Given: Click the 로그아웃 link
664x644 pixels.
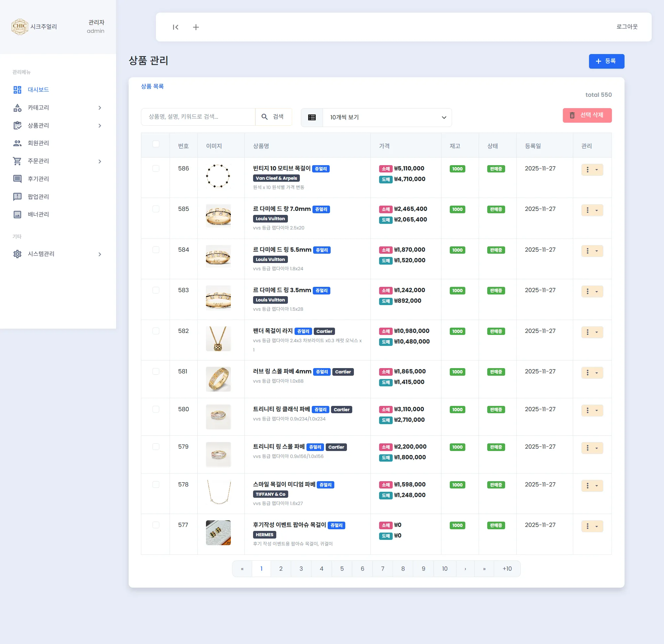Looking at the screenshot, I should pos(627,27).
